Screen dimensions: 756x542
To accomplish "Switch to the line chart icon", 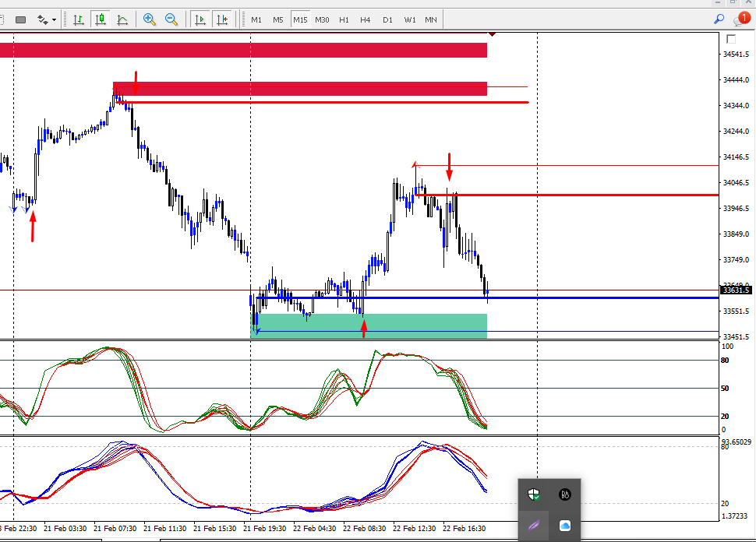I will [122, 19].
